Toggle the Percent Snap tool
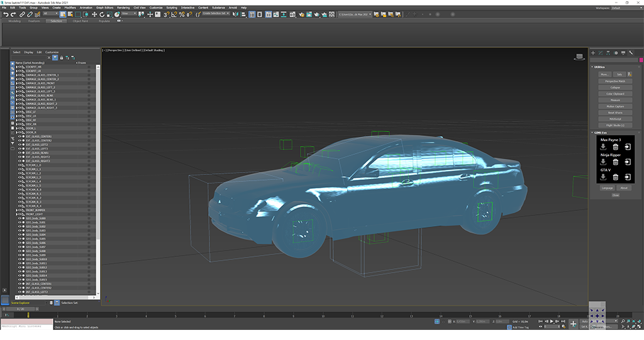644x340 pixels. point(182,14)
